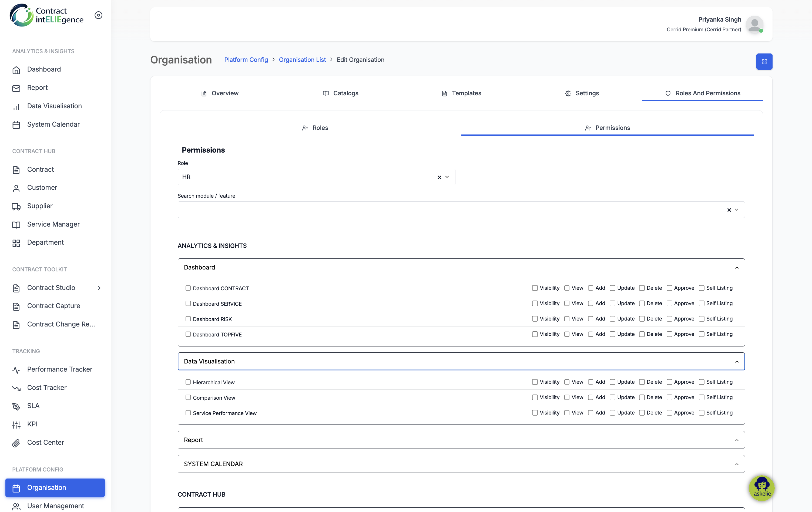
Task: Click the blue grid view button
Action: (x=764, y=62)
